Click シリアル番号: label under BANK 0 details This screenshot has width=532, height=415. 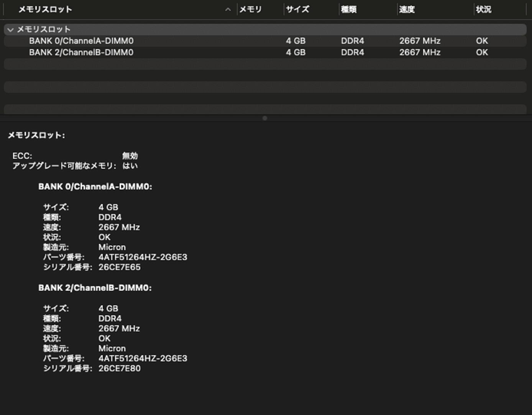(x=68, y=267)
